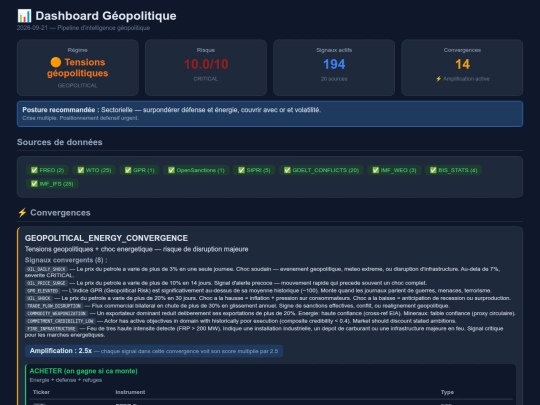Click the Amplification : 2.5x banner
This screenshot has height=405, width=540.
pyautogui.click(x=154, y=351)
